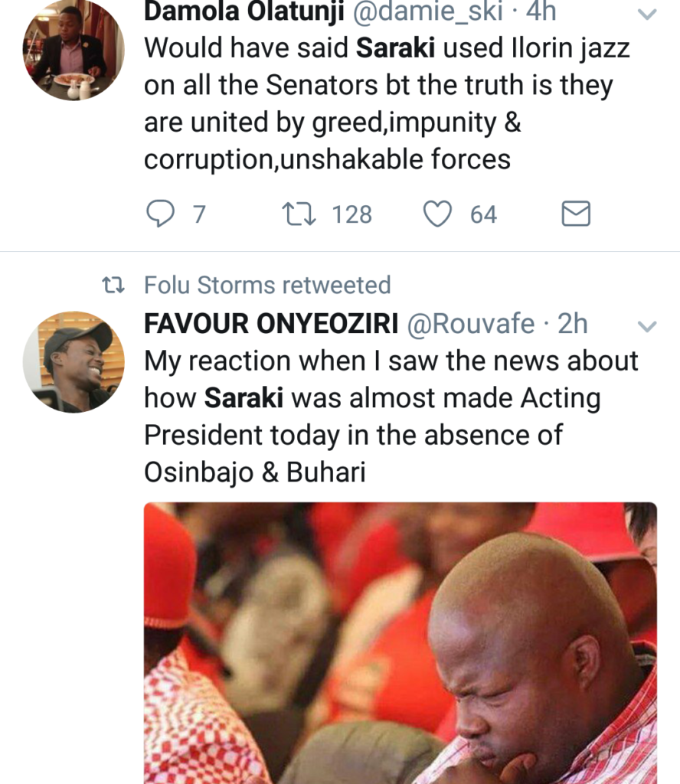Image resolution: width=680 pixels, height=784 pixels.
Task: Open Folu Storms retweeted link
Action: pos(267,286)
